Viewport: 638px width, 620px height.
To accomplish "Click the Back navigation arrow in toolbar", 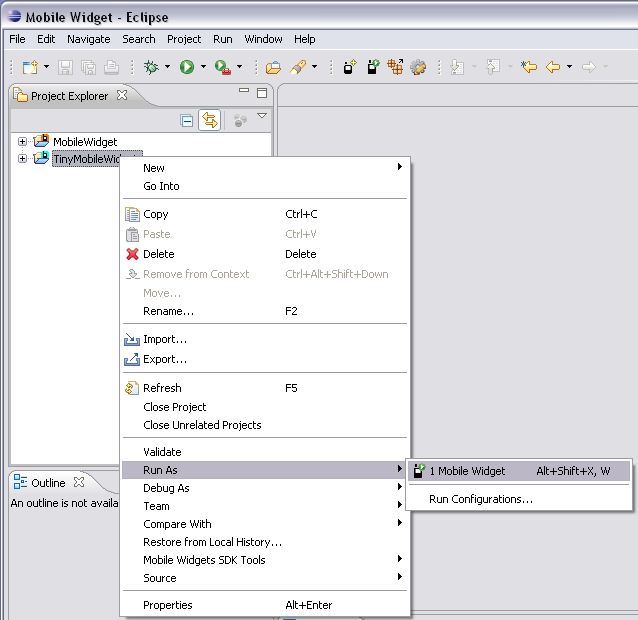I will coord(552,67).
